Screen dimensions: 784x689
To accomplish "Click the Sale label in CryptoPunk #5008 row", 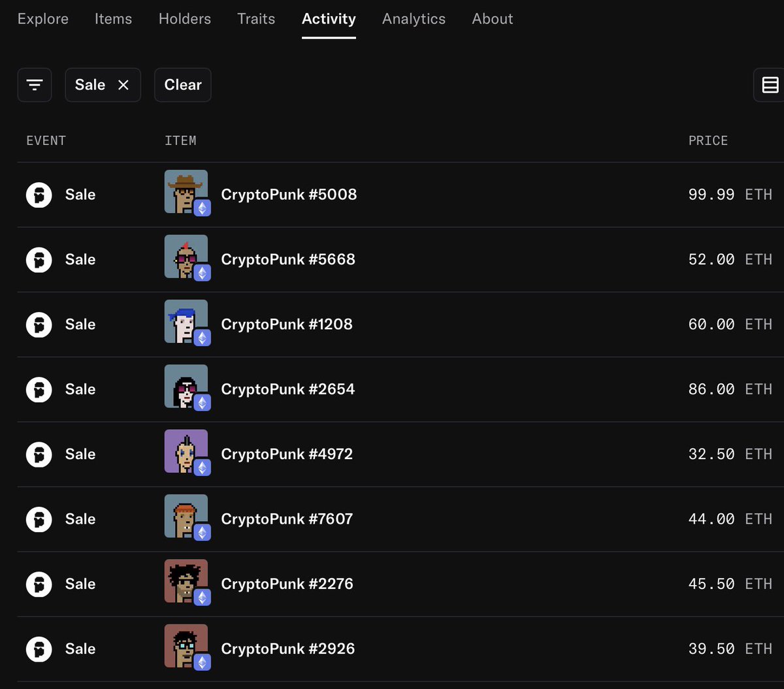I will click(80, 195).
